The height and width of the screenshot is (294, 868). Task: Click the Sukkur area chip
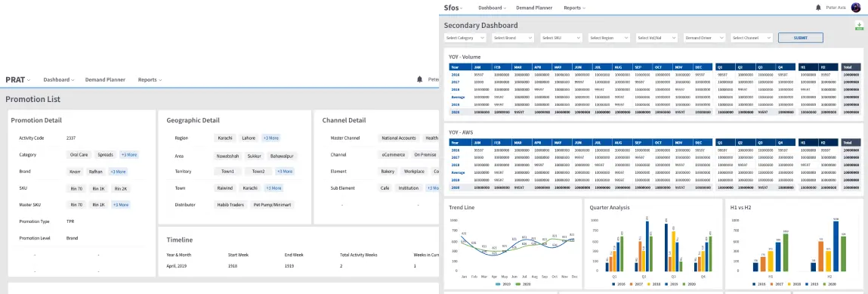pos(255,156)
